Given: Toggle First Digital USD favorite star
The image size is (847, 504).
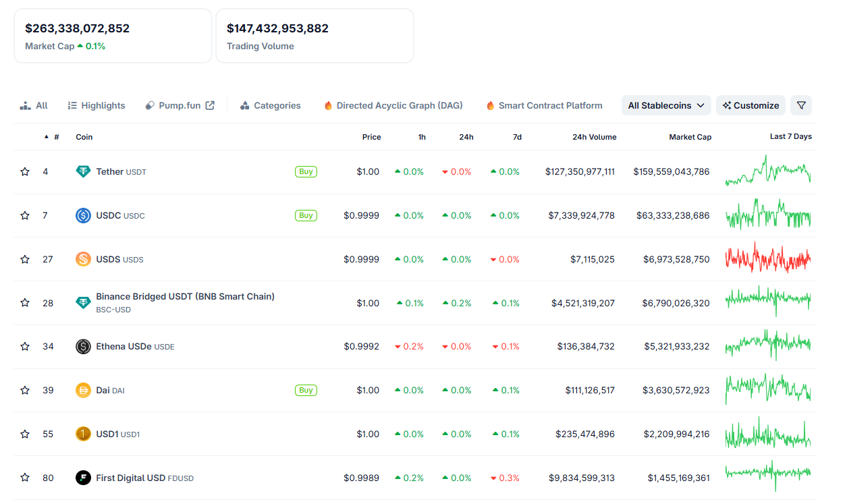Looking at the screenshot, I should click(x=25, y=478).
